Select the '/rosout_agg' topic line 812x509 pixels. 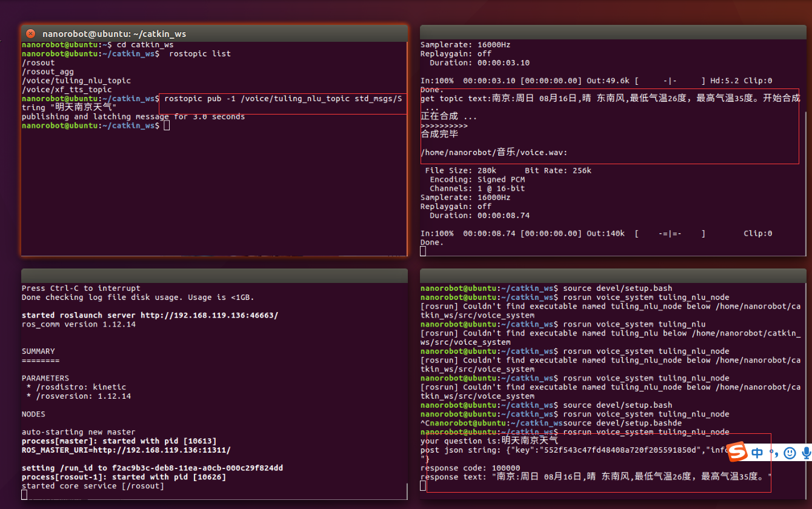coord(47,72)
